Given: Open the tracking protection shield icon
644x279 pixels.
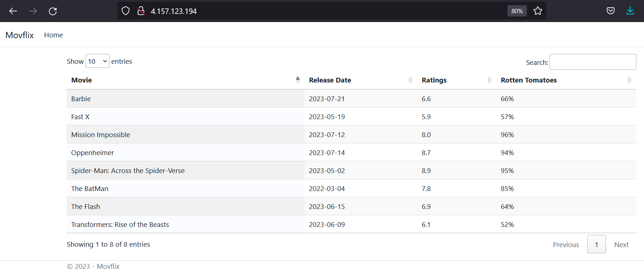Looking at the screenshot, I should point(126,11).
